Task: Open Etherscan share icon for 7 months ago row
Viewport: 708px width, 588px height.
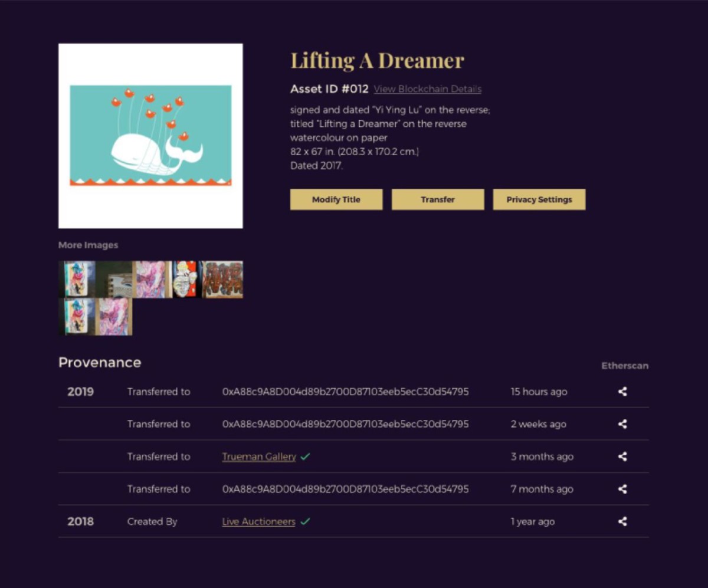Action: 622,489
